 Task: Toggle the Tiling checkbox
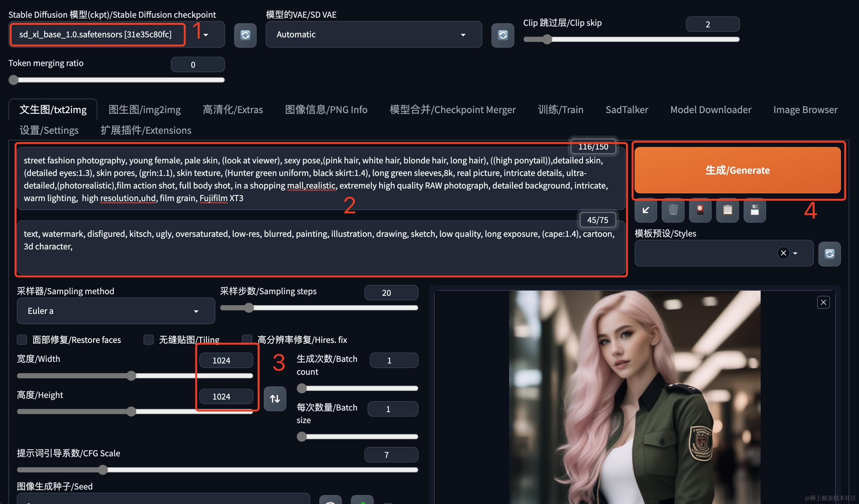[149, 339]
